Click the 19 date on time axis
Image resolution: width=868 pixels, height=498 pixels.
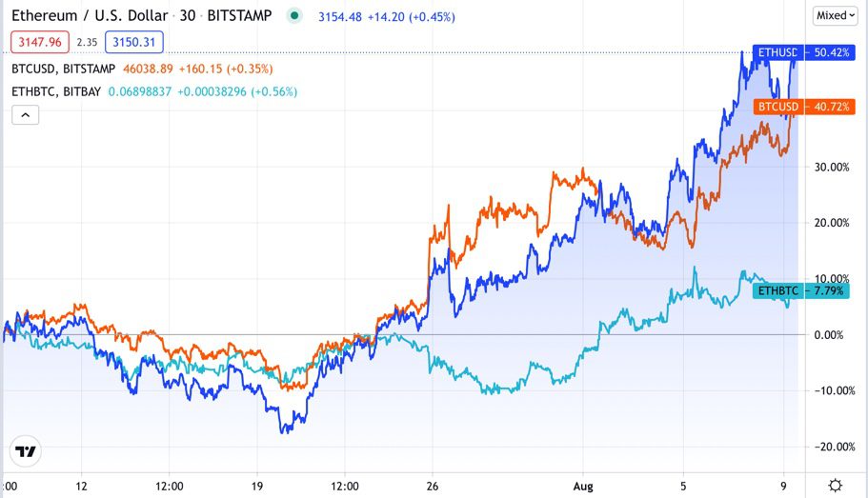click(257, 486)
